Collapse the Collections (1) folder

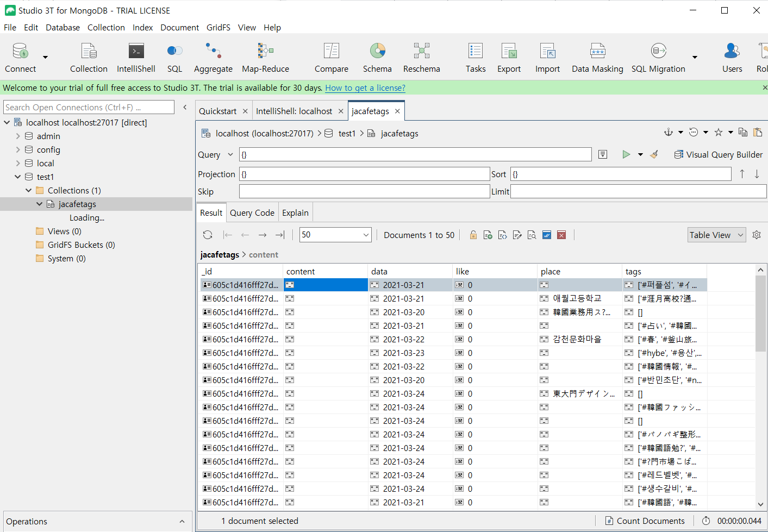pos(29,190)
